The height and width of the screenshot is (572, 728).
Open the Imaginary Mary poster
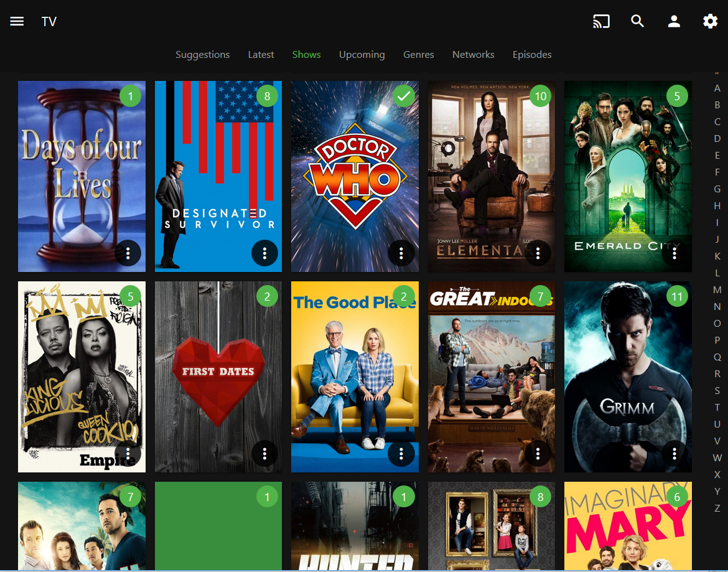click(x=628, y=527)
